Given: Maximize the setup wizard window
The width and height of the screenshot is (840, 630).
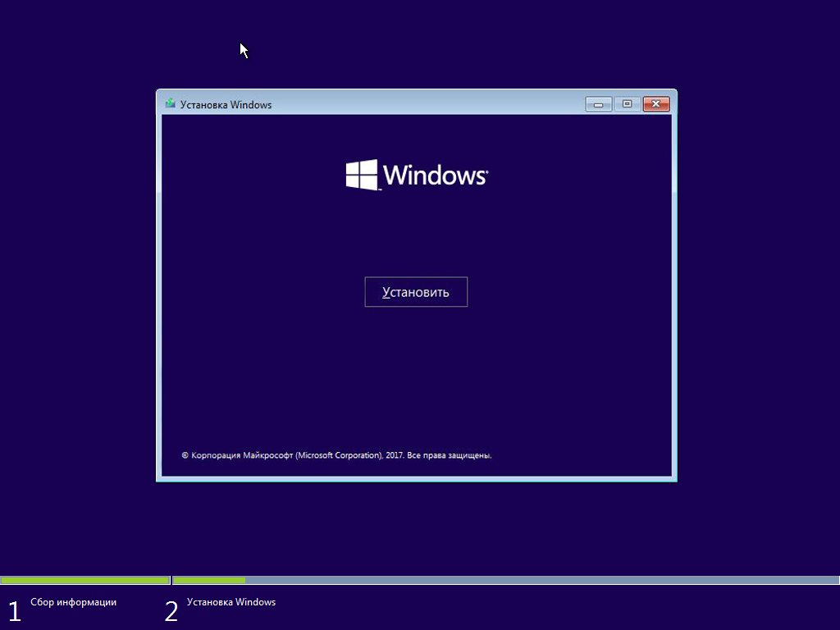Looking at the screenshot, I should 627,103.
